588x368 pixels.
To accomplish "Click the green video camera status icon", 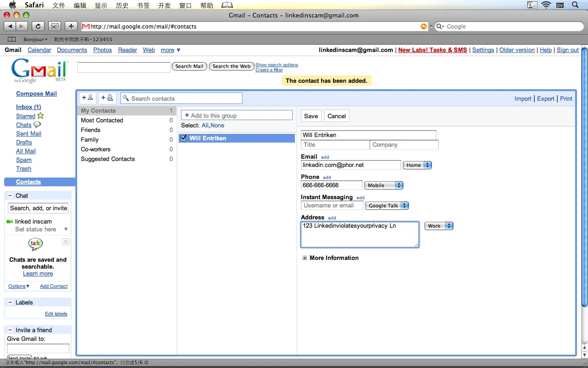I will tap(10, 221).
